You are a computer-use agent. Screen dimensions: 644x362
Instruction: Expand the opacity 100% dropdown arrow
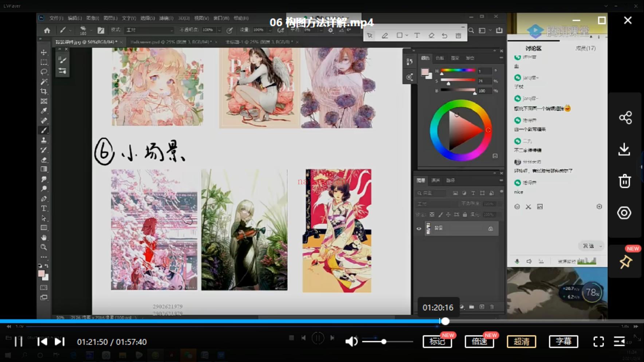tap(219, 30)
